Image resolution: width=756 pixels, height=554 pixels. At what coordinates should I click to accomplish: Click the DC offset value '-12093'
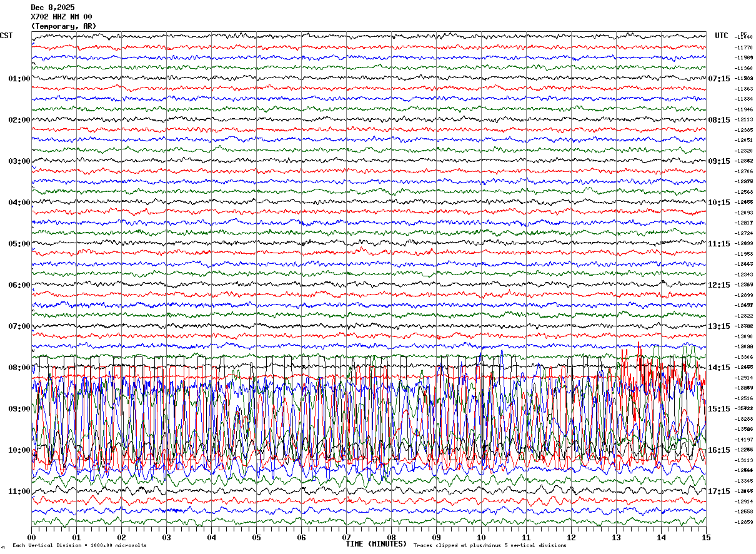point(744,213)
